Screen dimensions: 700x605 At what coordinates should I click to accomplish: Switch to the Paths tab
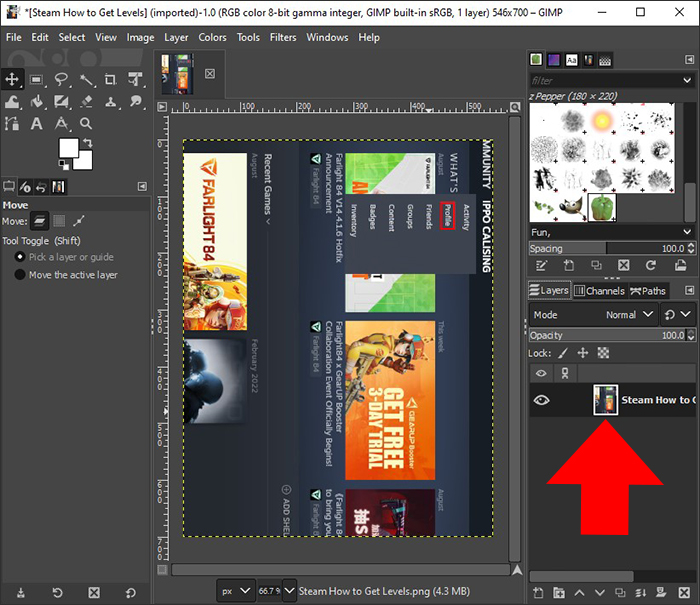pyautogui.click(x=647, y=291)
